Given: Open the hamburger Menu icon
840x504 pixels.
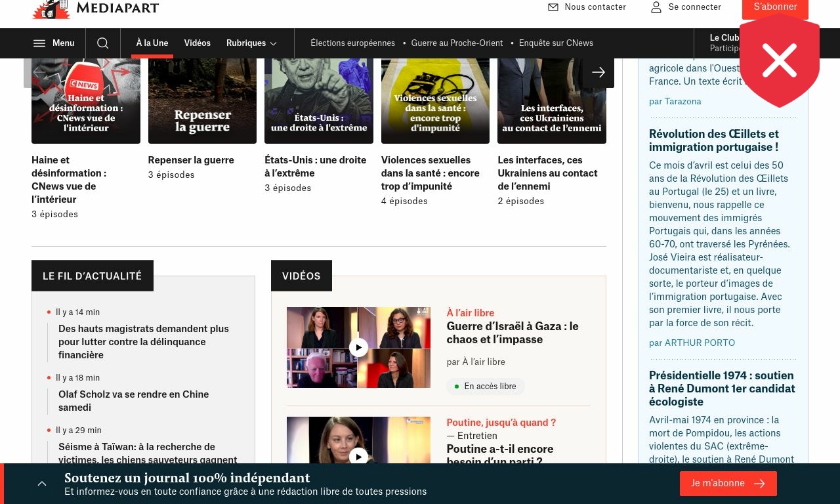Looking at the screenshot, I should [x=39, y=43].
